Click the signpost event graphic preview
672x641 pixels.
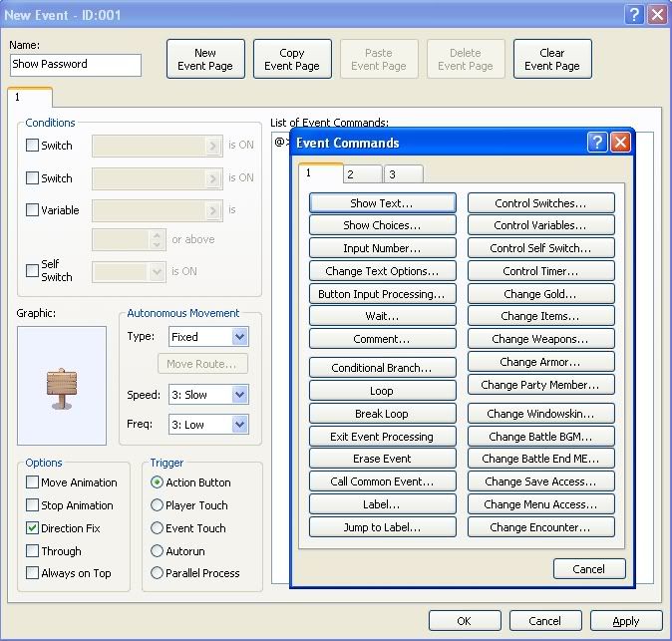[61, 386]
